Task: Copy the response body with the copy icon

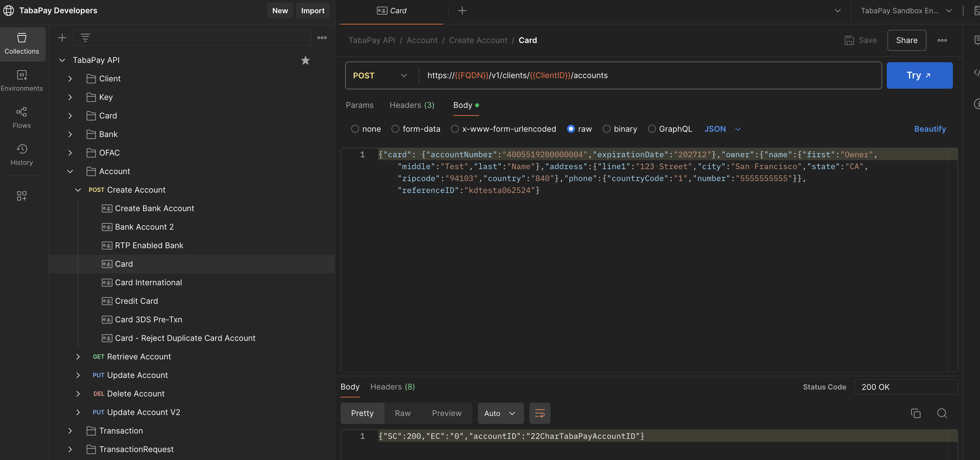Action: pos(915,413)
